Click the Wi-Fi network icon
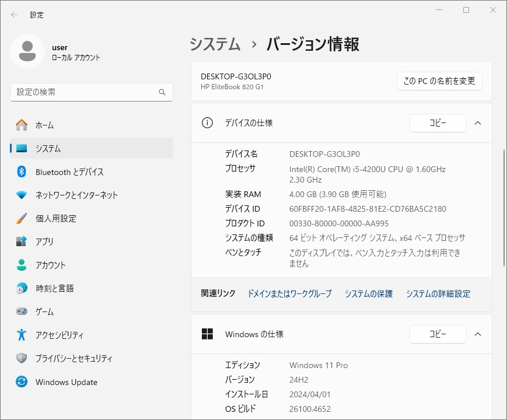Screen dimensions: 507x420 click(22, 195)
